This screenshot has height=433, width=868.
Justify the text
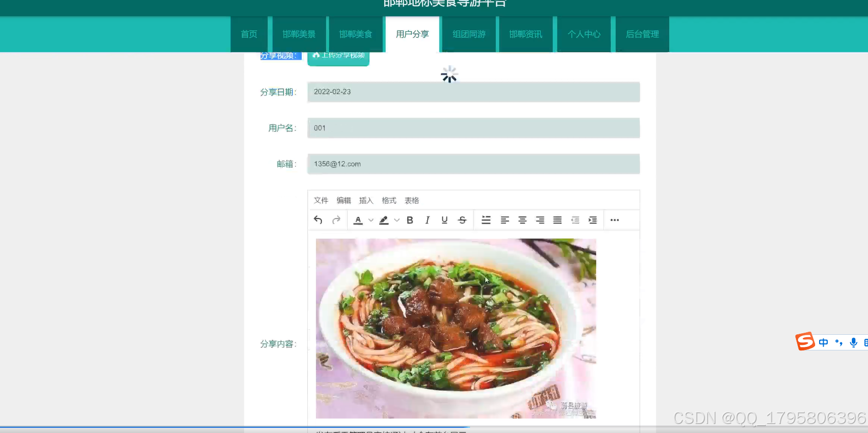click(x=557, y=220)
